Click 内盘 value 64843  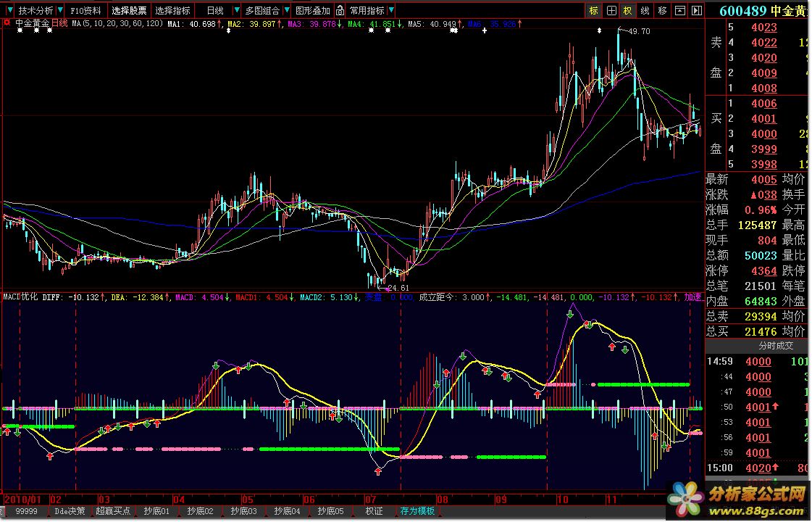point(761,301)
